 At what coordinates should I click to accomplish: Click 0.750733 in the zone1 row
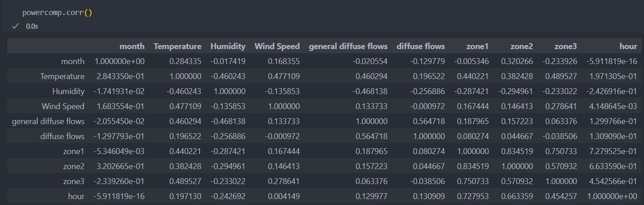pos(562,151)
